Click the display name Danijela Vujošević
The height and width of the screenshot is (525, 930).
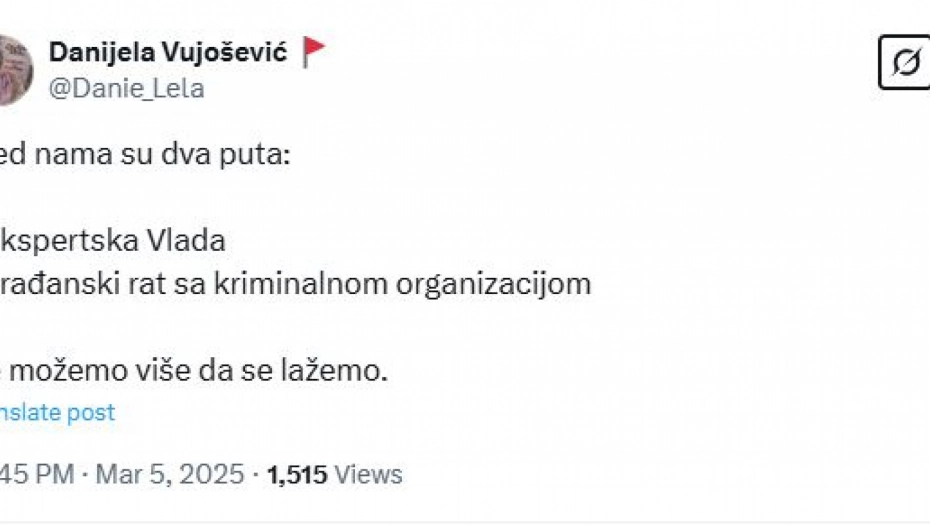pos(169,52)
